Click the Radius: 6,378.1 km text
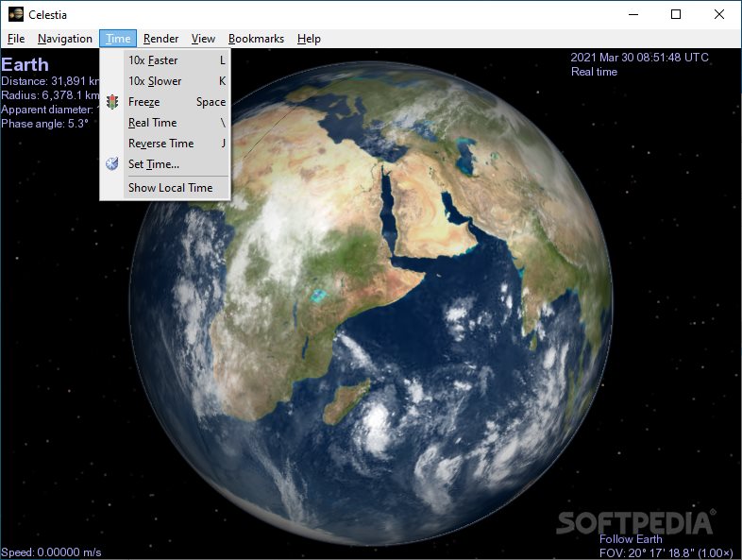 (50, 95)
